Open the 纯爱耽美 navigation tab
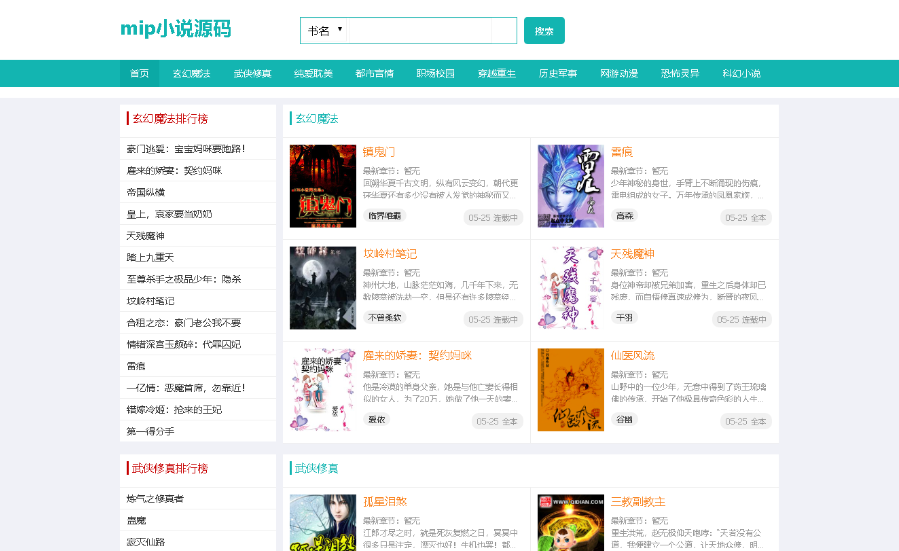This screenshot has height=551, width=899. tap(313, 73)
